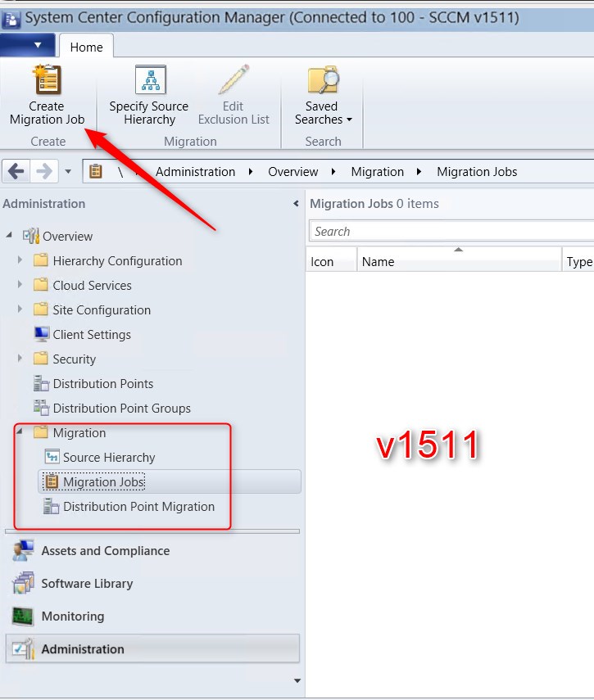Go back with the navigation arrow

[16, 171]
